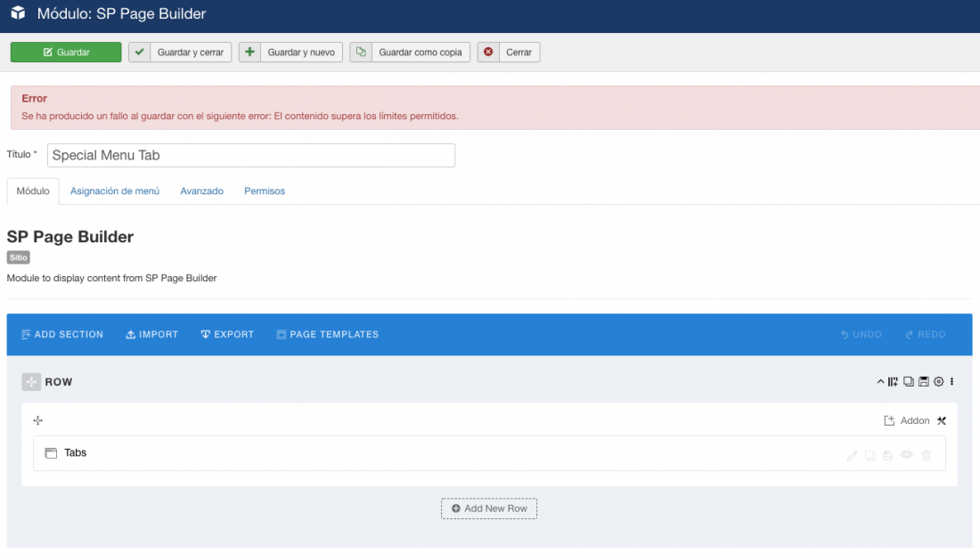Open the Avanzado tab
The image size is (980, 553).
(202, 191)
